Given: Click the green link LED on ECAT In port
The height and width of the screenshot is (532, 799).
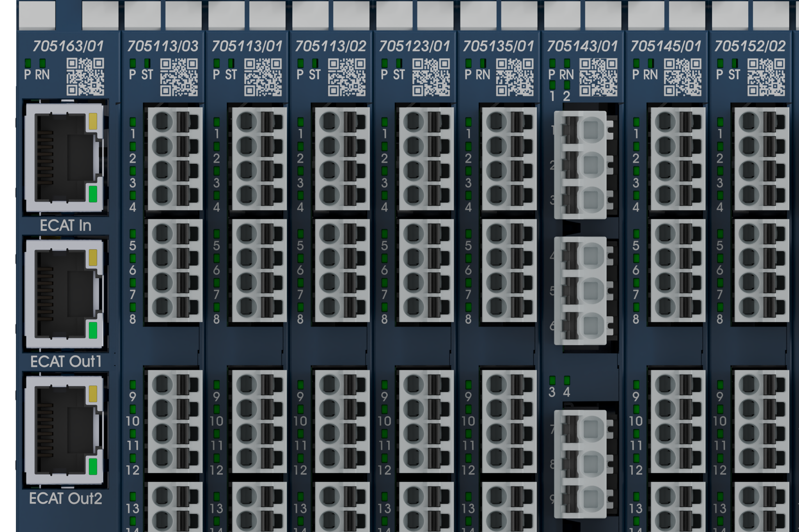Looking at the screenshot, I should point(93,194).
